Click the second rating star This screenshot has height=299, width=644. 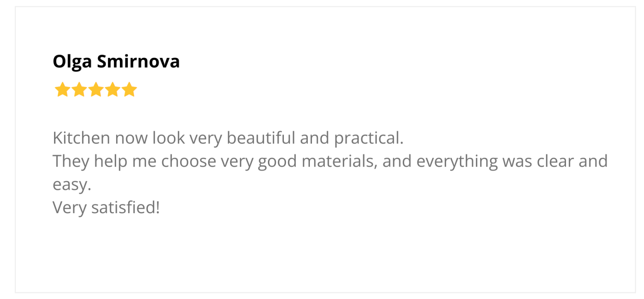point(79,90)
